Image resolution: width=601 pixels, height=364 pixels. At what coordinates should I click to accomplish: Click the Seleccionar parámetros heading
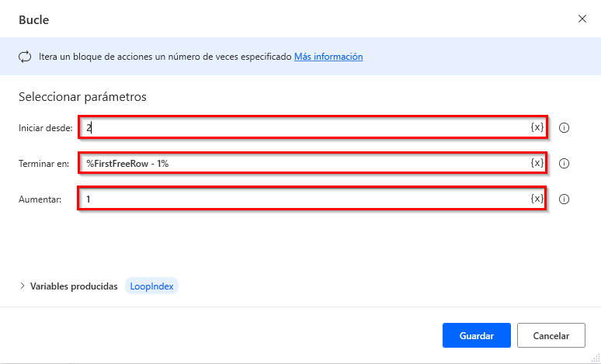click(x=82, y=97)
